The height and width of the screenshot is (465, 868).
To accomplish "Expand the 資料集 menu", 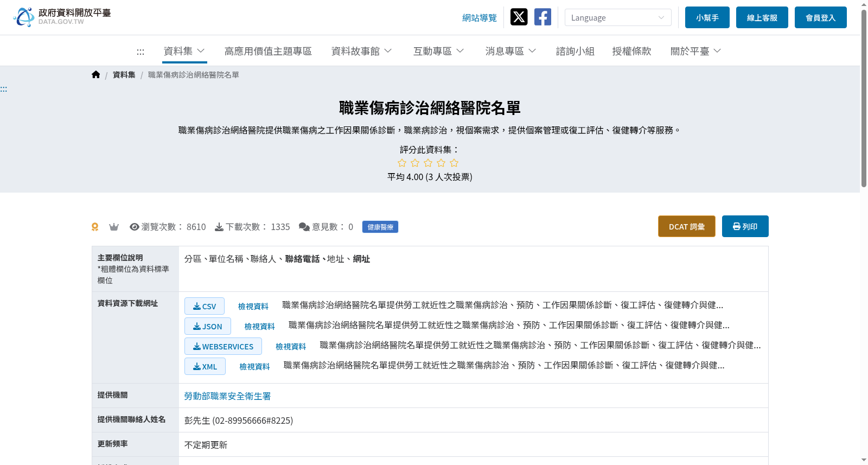I will 184,51.
